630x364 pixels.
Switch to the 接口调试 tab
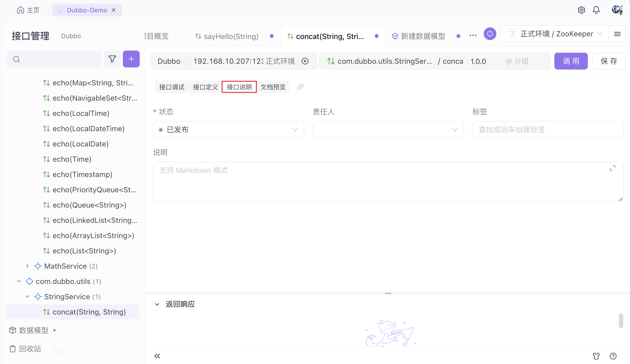[172, 87]
